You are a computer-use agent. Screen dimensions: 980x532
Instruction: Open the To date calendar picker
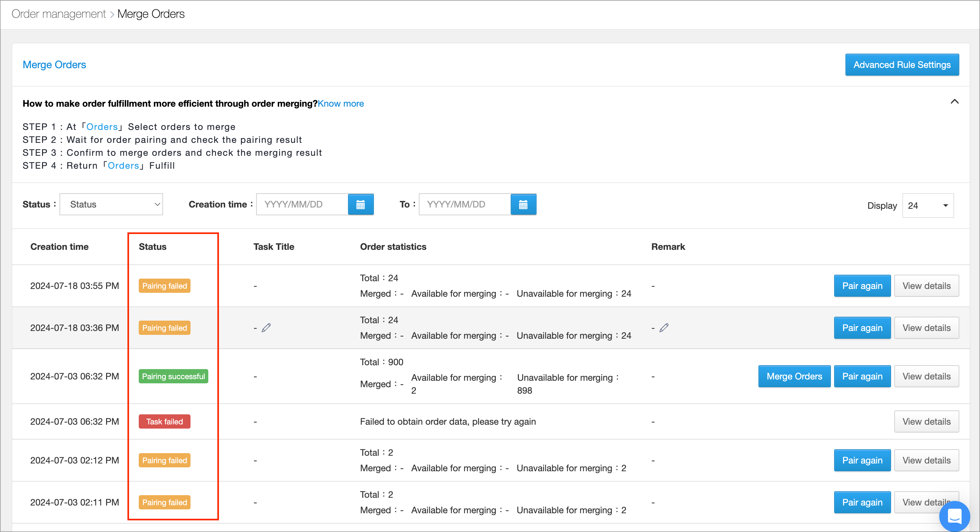tap(523, 204)
